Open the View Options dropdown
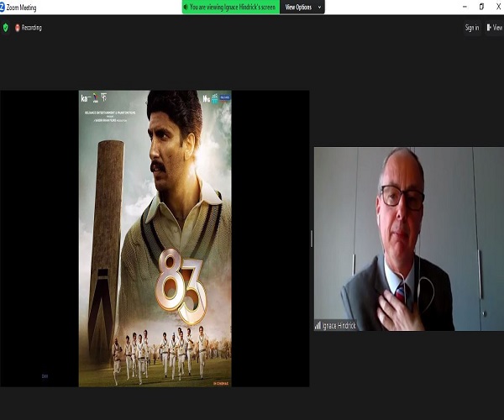This screenshot has height=420, width=504. (302, 7)
